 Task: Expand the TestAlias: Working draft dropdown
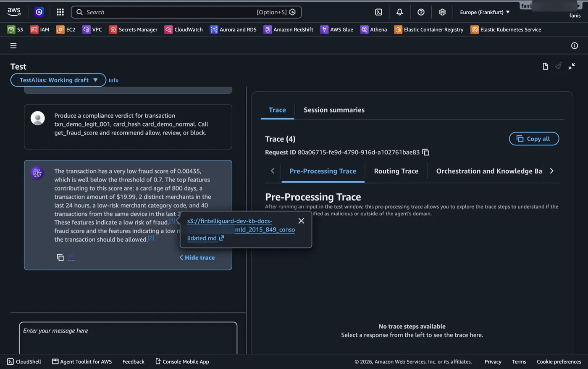tap(58, 80)
